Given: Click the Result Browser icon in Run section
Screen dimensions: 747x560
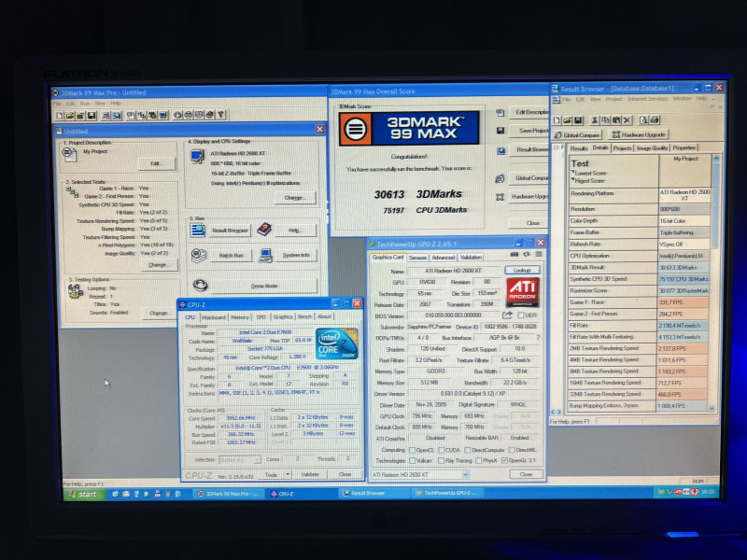Looking at the screenshot, I should click(x=198, y=230).
